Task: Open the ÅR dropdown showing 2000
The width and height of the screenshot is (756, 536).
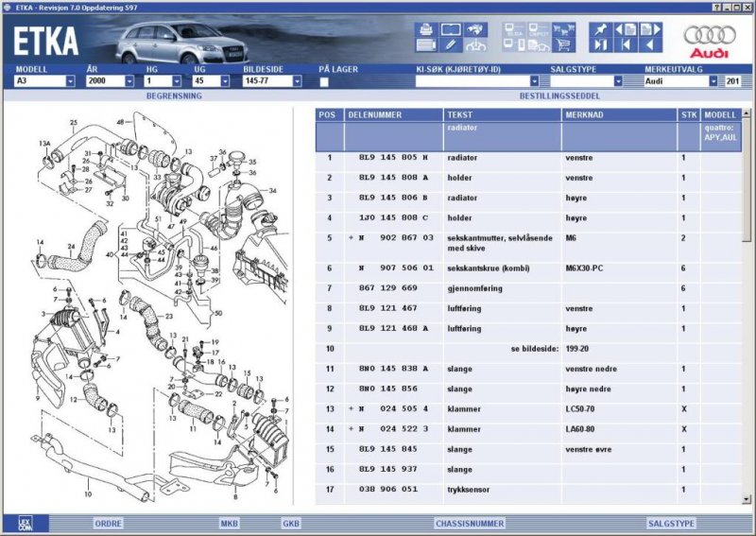Action: pos(129,81)
